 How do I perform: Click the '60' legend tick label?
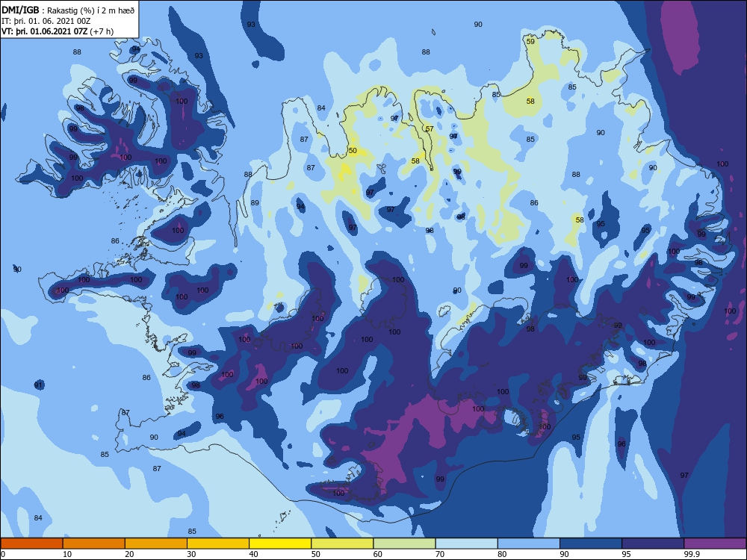click(x=378, y=554)
